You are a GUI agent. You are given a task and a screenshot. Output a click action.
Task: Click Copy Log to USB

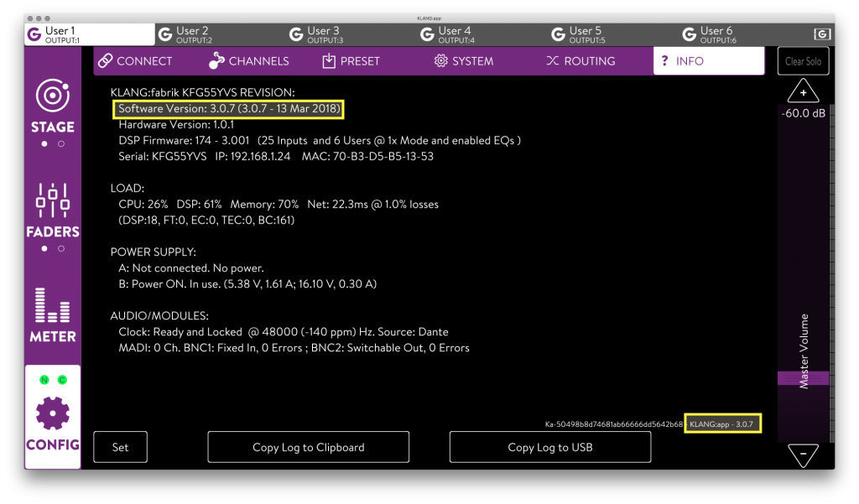coord(550,447)
